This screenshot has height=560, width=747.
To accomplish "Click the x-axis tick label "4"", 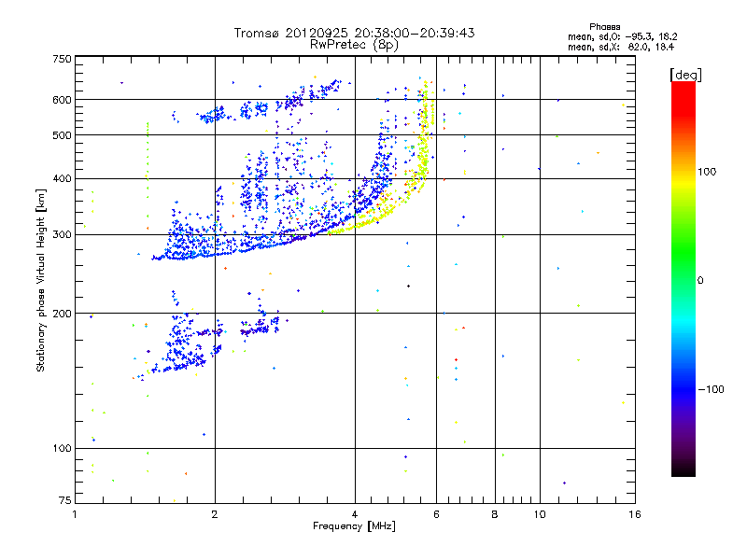I will pos(355,514).
